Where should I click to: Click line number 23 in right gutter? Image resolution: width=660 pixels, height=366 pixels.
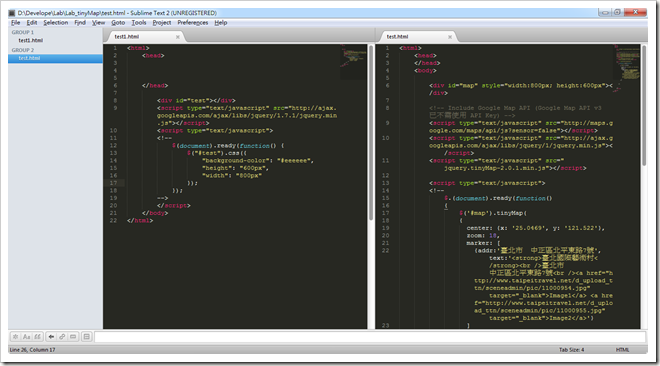(x=386, y=326)
